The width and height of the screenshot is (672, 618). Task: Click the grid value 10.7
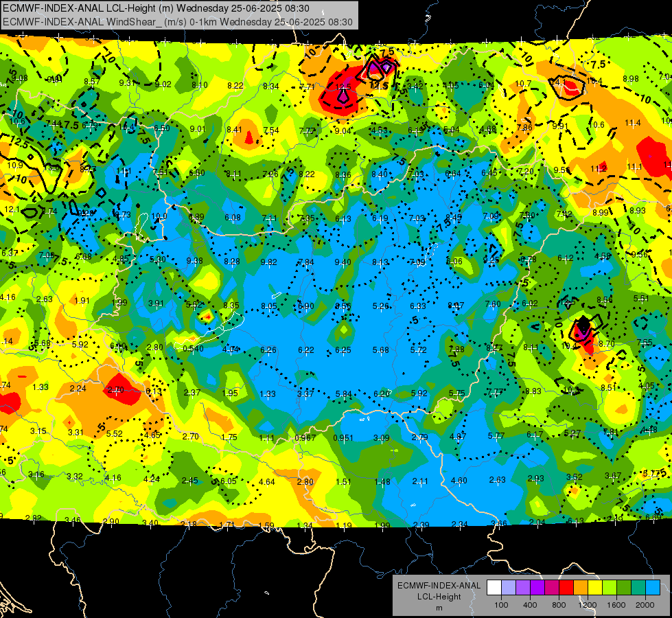point(523,84)
